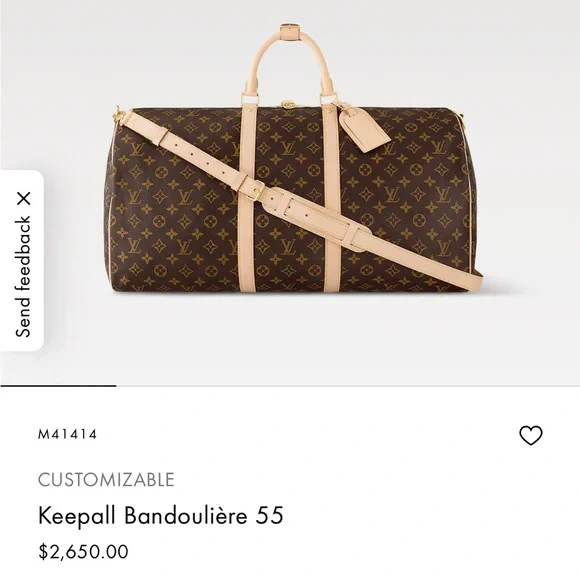Close the Send feedback tab
580x580 pixels.
point(24,199)
